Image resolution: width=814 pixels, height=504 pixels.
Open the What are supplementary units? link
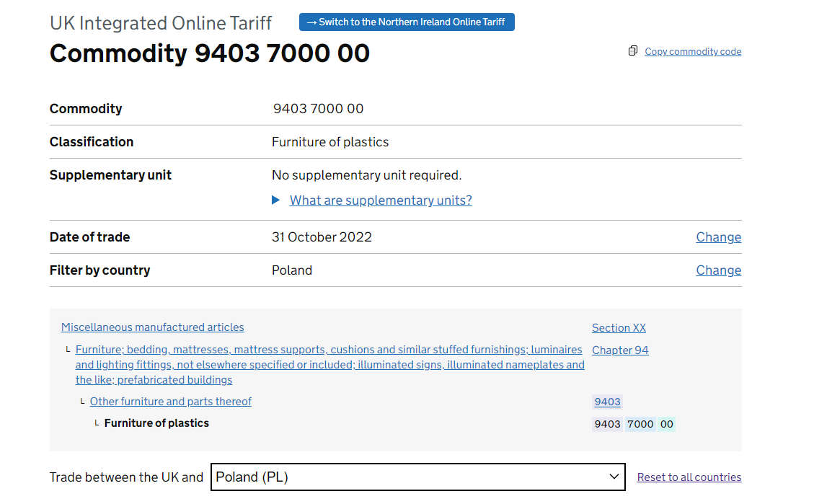381,200
